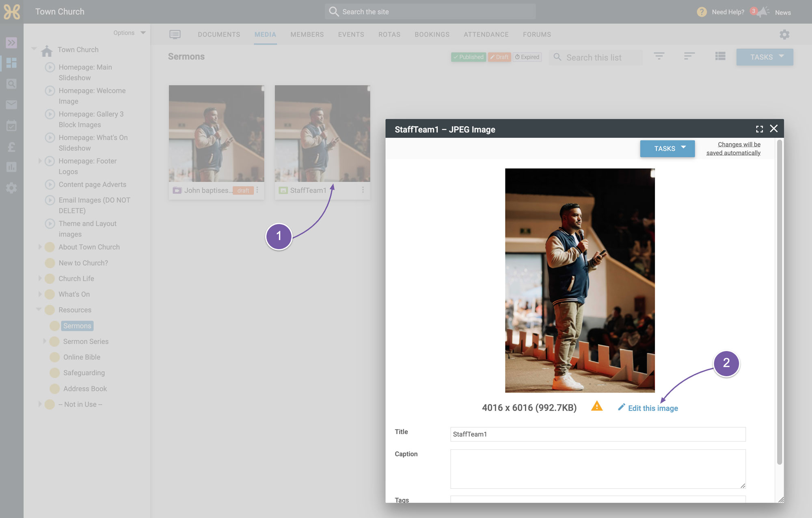Switch to the Events tab
The width and height of the screenshot is (812, 518).
click(x=351, y=35)
